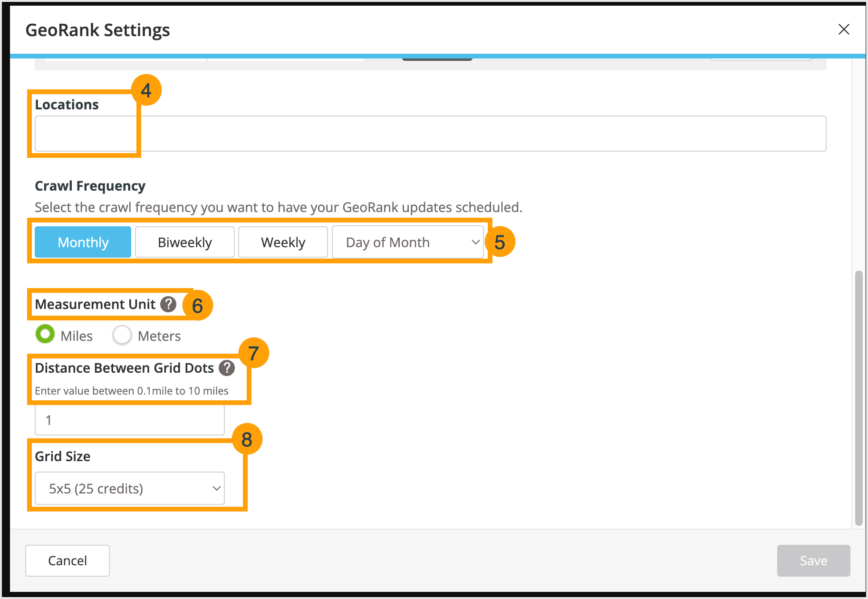868x599 pixels.
Task: Click the Save button
Action: point(813,560)
